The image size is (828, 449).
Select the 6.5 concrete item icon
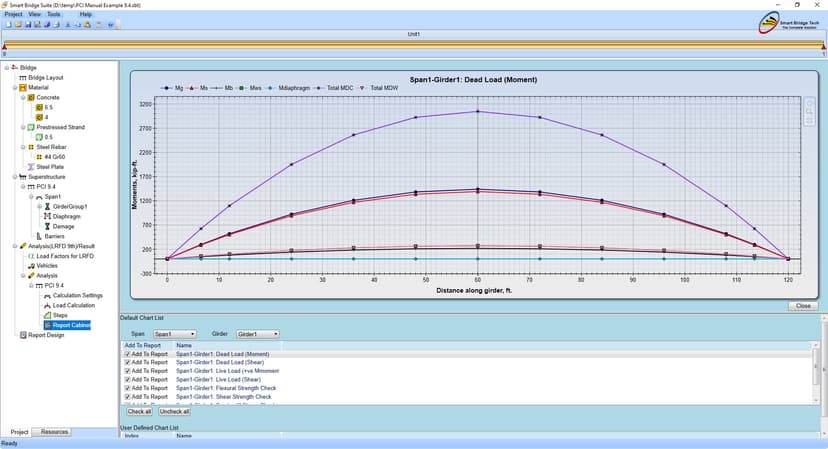39,107
